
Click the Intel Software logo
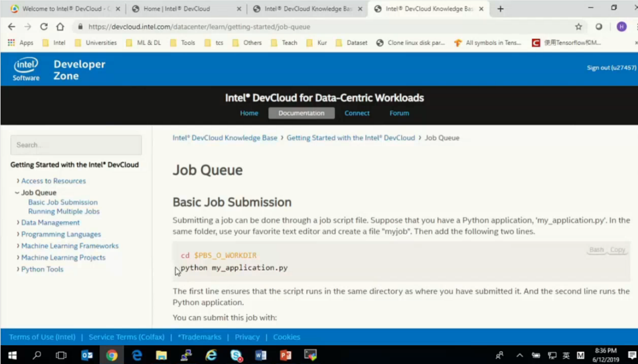tap(26, 69)
